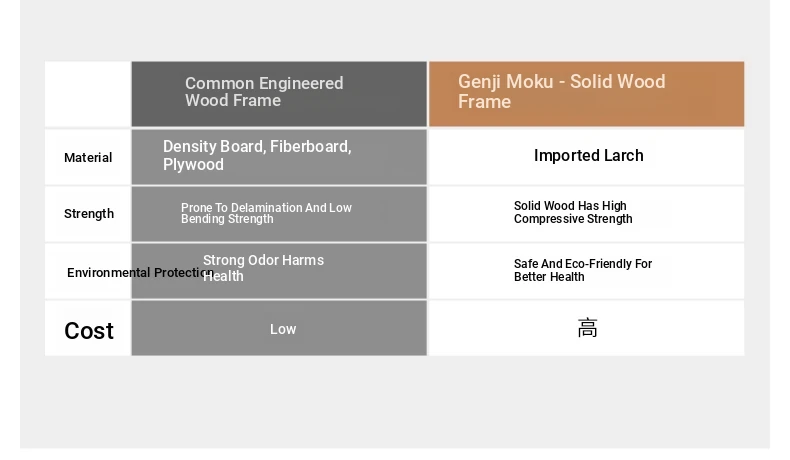The height and width of the screenshot is (460, 790).
Task: Select the Strength row label
Action: (x=89, y=214)
